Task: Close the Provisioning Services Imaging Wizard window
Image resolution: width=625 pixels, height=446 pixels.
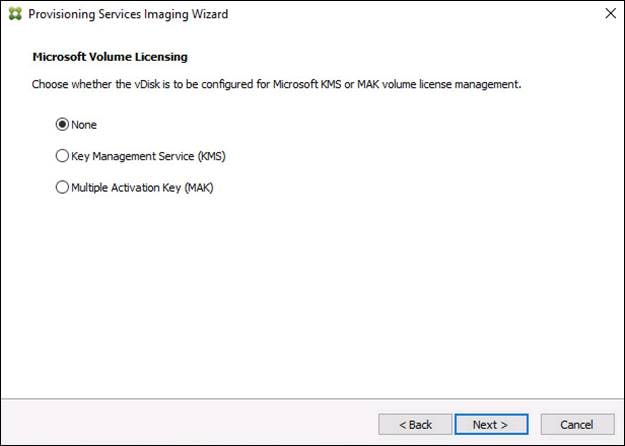Action: (610, 14)
